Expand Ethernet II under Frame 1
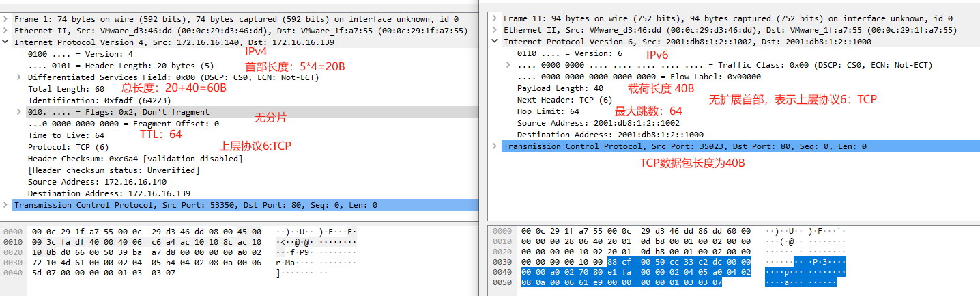 pos(6,31)
